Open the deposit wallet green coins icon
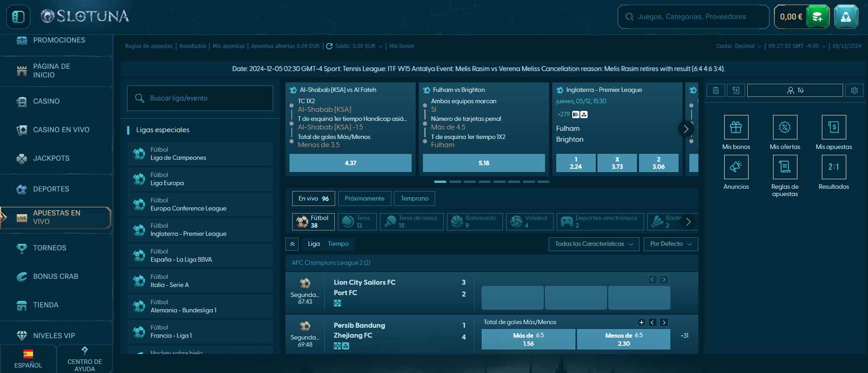Screen dimensions: 868x373 click(818, 17)
